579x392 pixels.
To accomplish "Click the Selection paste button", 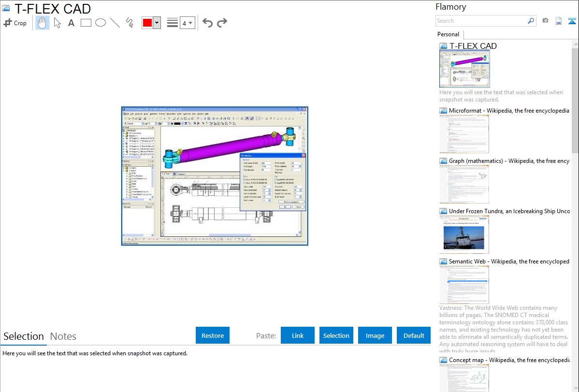I will [336, 335].
